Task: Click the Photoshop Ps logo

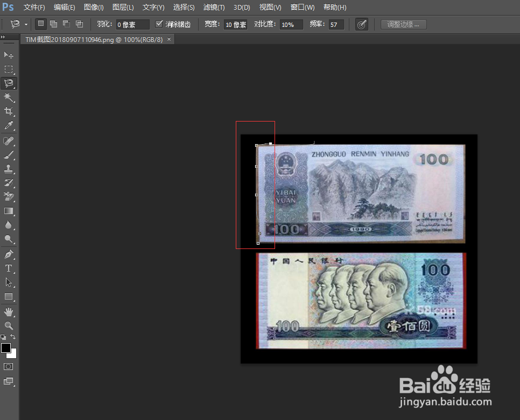Action: click(x=8, y=7)
